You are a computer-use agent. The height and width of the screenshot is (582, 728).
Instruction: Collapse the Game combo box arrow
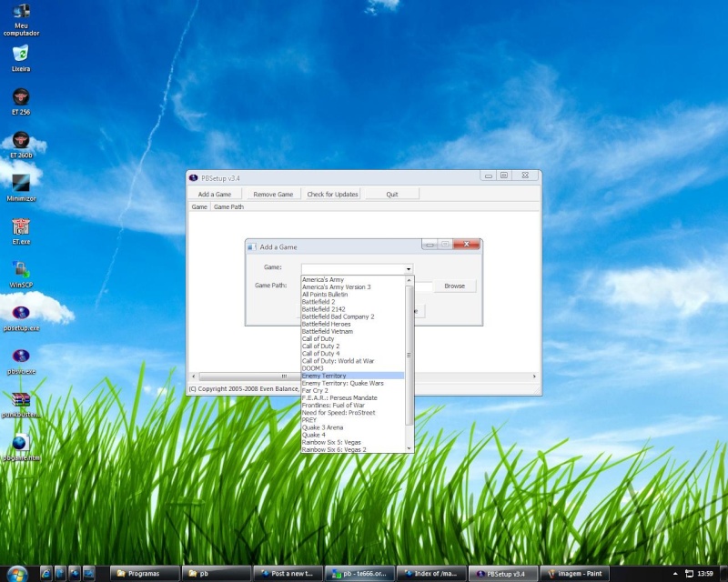(408, 269)
